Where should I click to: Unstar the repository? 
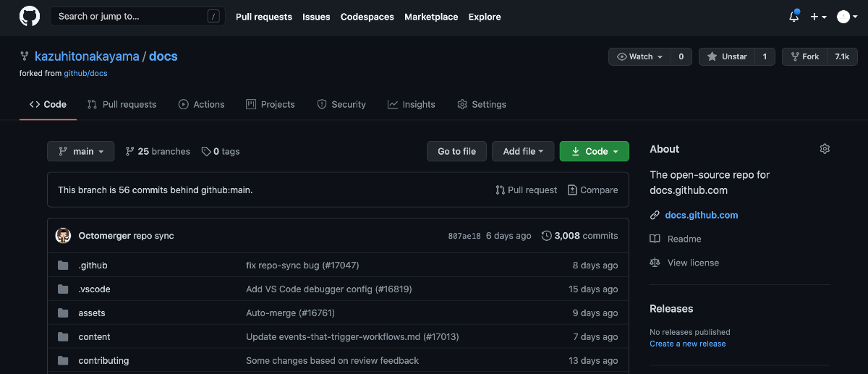(x=727, y=56)
